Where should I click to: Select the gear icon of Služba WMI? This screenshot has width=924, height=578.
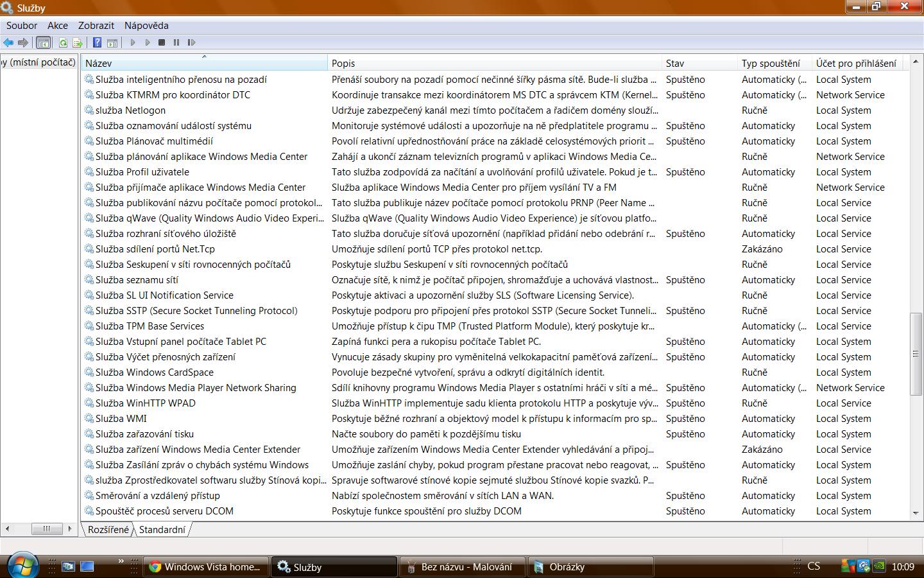tap(89, 419)
